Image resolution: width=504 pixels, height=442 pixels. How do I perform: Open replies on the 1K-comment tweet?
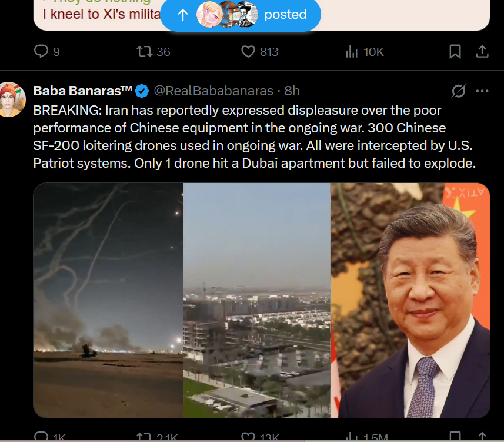point(49,437)
